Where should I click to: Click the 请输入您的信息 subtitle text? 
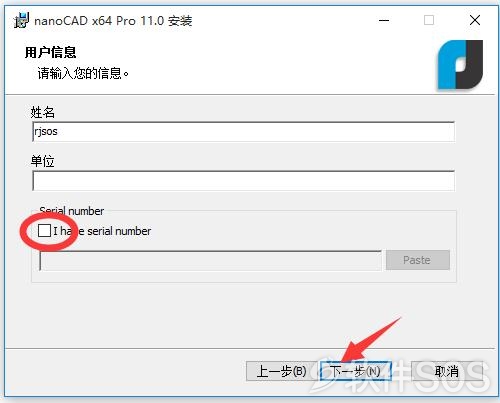coord(83,73)
